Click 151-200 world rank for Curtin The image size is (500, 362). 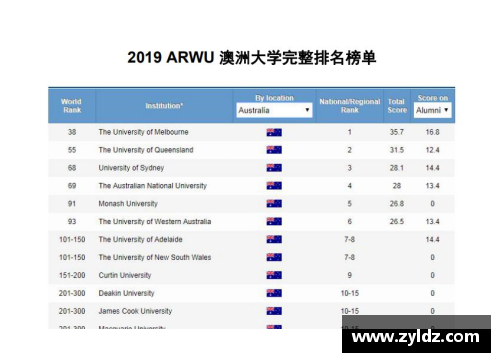[72, 275]
